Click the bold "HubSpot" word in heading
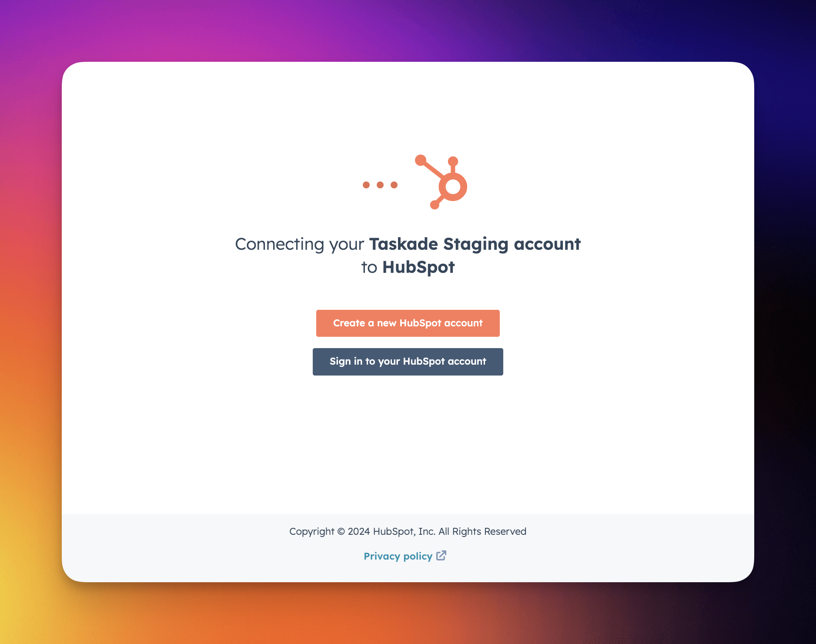The width and height of the screenshot is (816, 644). pos(418,267)
